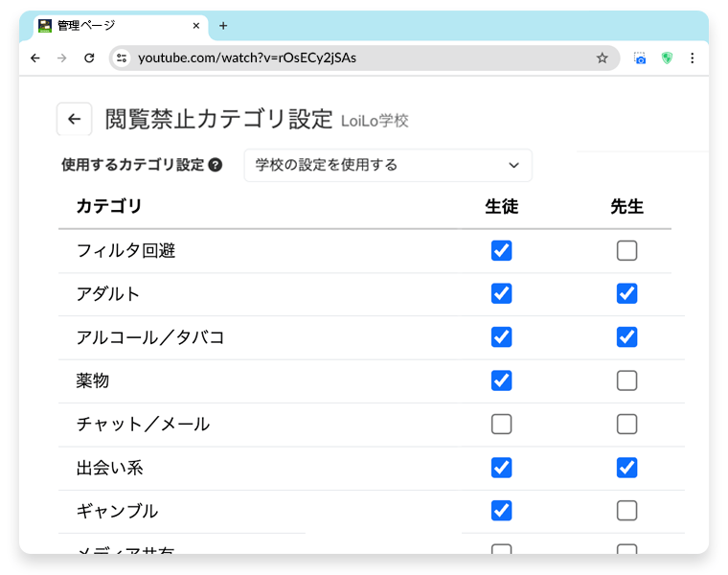Check 生徒 checkbox for チャット／メール
This screenshot has width=728, height=575.
coord(501,424)
